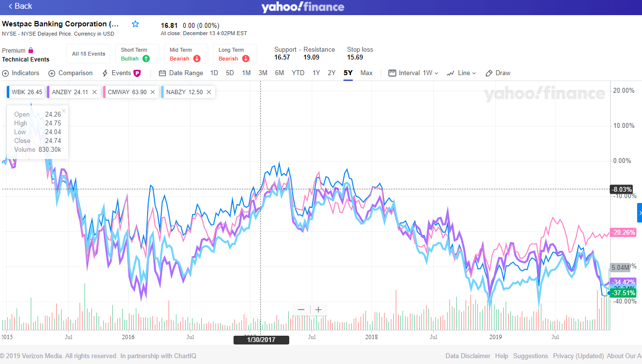Click the Short Term bullish up-arrow icon
This screenshot has height=364, width=642.
point(146,59)
